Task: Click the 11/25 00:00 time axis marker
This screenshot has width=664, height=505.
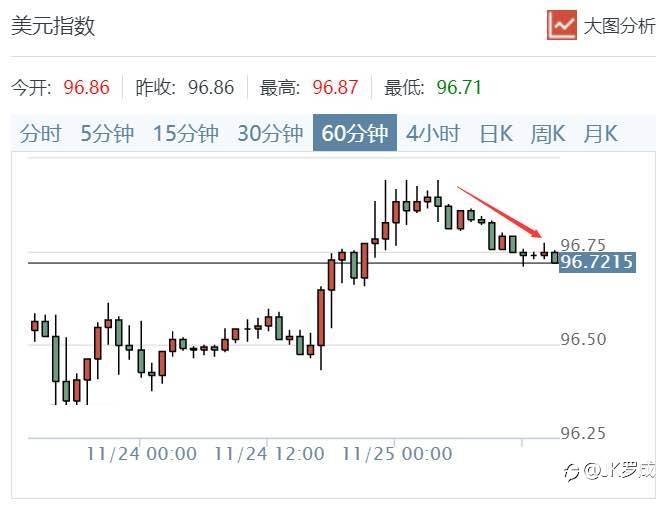Action: [397, 454]
